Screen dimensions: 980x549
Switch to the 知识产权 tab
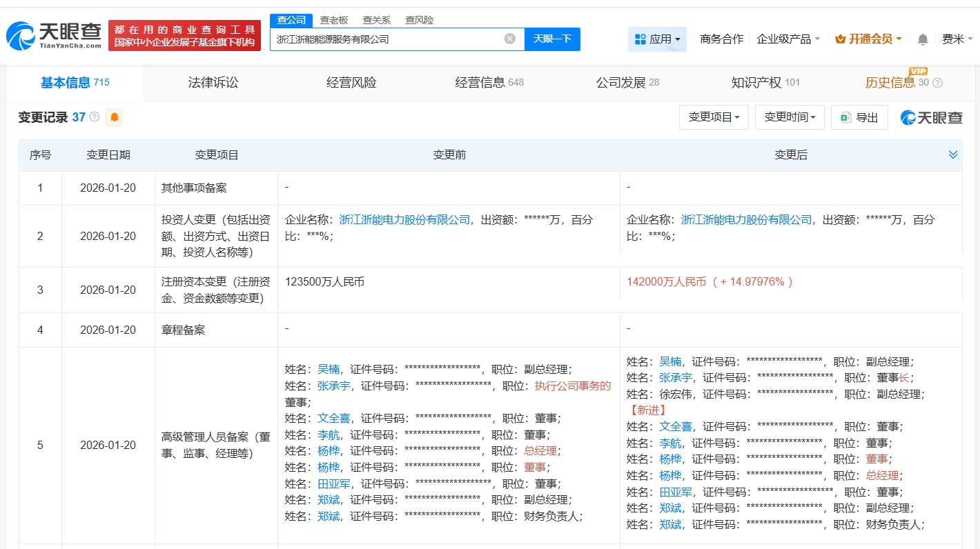pyautogui.click(x=756, y=83)
